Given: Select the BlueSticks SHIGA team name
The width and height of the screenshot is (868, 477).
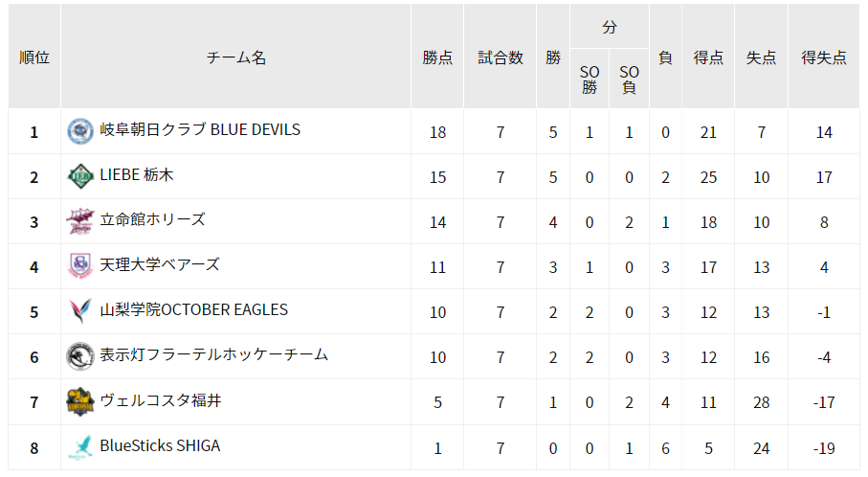Looking at the screenshot, I should (160, 445).
